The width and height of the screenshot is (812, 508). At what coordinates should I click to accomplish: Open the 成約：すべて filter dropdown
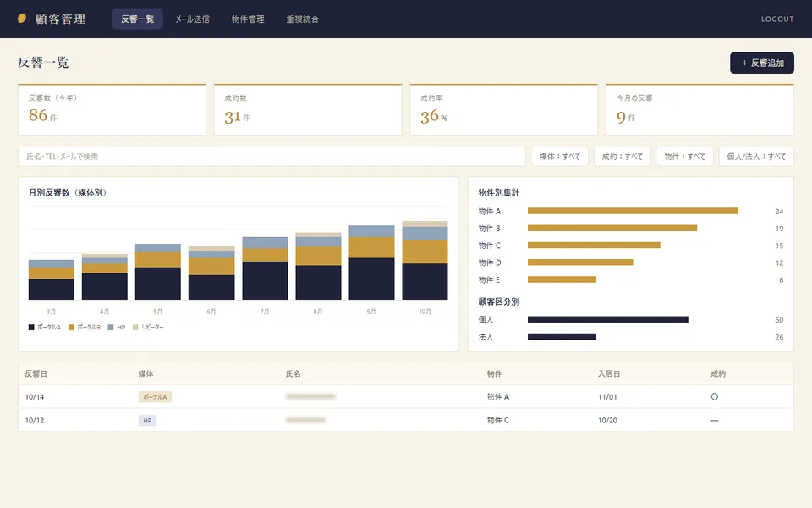[x=622, y=156]
